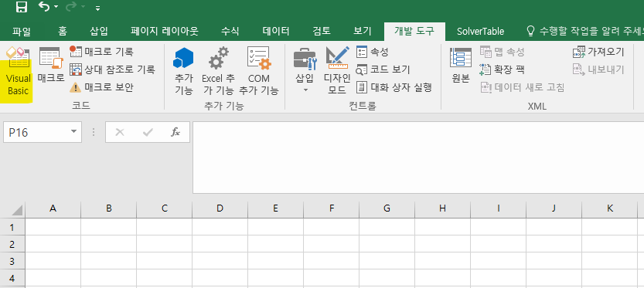Switch to the 삽입 ribbon tab

coord(99,31)
